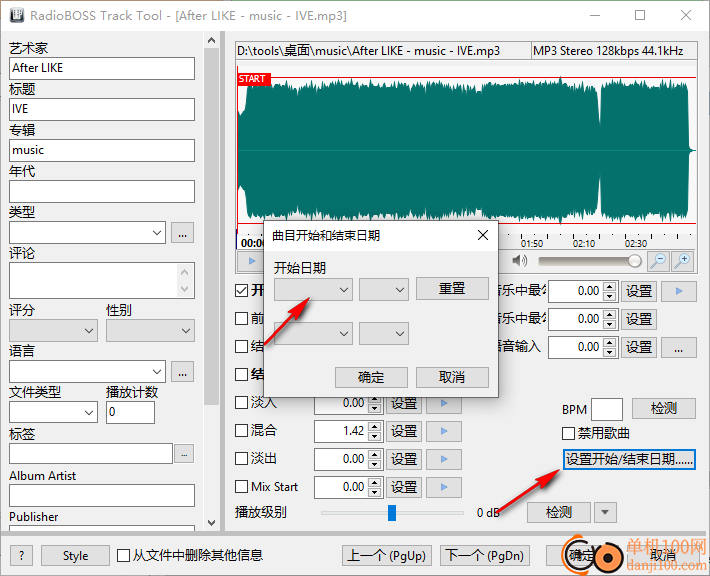Confirm dialog with 确定 button

(371, 377)
